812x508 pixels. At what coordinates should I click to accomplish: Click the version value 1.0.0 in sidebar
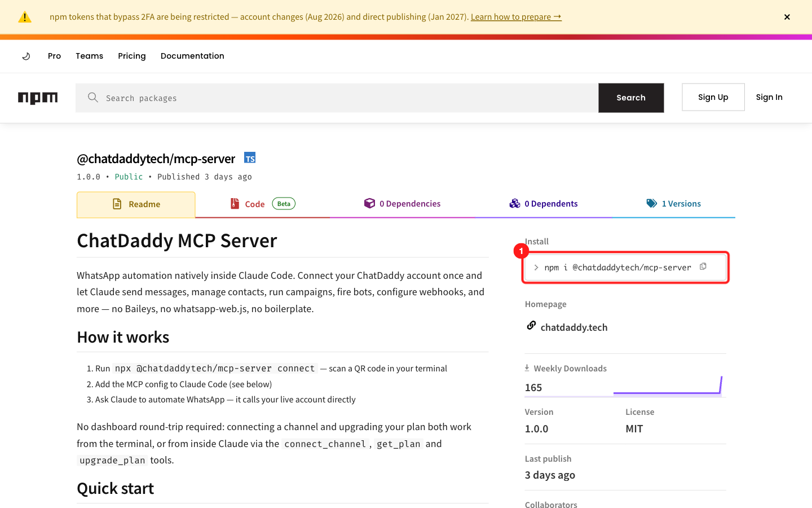click(537, 429)
